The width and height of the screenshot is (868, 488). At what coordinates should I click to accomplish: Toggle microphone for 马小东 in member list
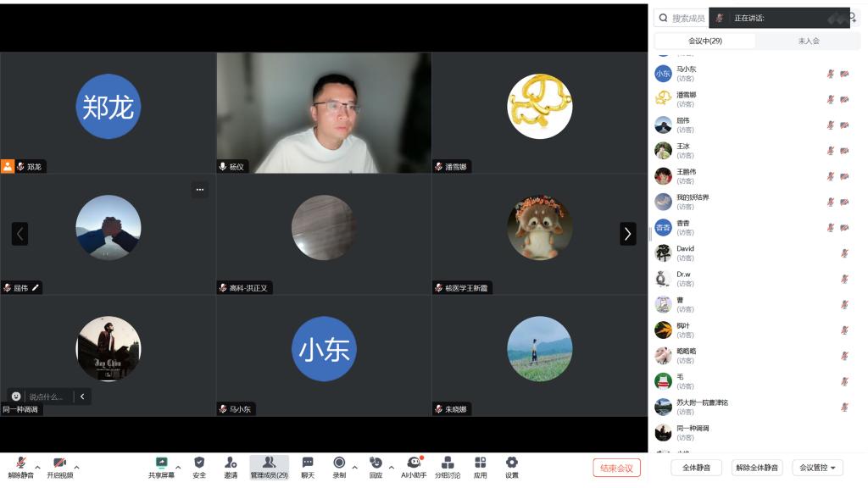831,74
